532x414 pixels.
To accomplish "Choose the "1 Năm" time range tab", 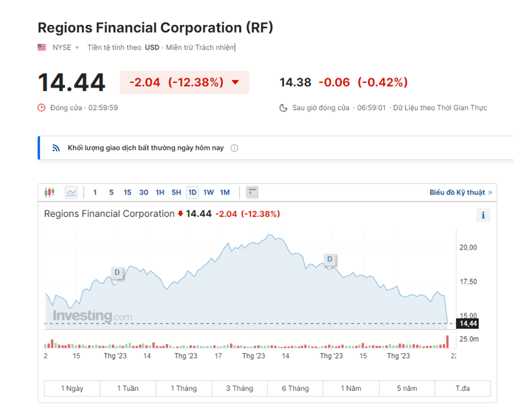I will pos(351,389).
